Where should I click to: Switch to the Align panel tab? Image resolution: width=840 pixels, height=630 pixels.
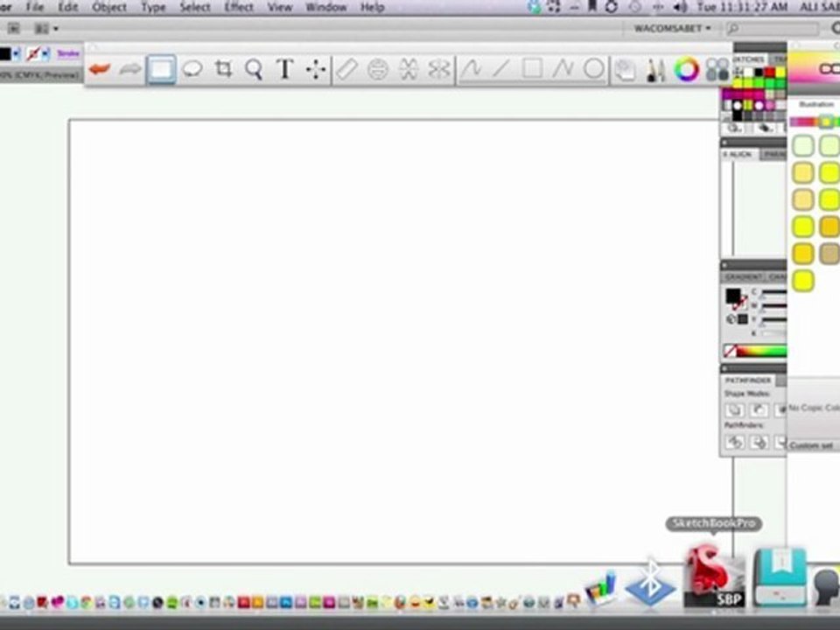coord(739,154)
